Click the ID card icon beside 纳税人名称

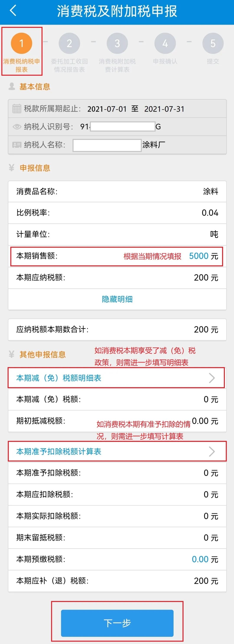pos(17,145)
